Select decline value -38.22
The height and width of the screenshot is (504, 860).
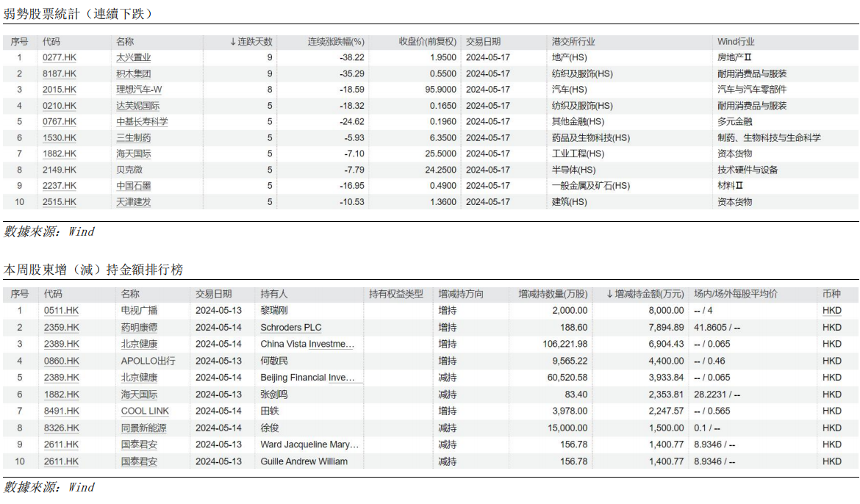(351, 57)
